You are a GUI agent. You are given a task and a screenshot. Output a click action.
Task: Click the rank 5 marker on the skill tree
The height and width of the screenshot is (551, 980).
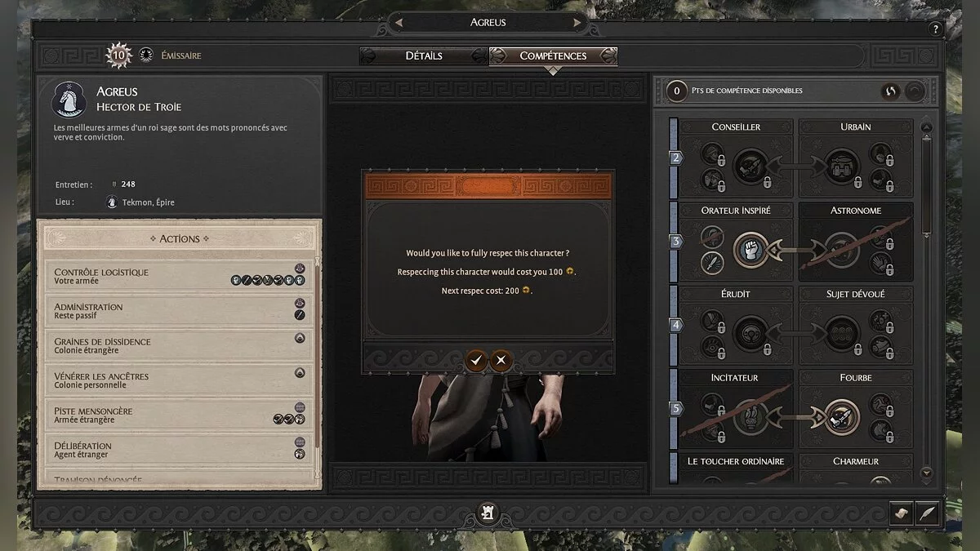[676, 408]
